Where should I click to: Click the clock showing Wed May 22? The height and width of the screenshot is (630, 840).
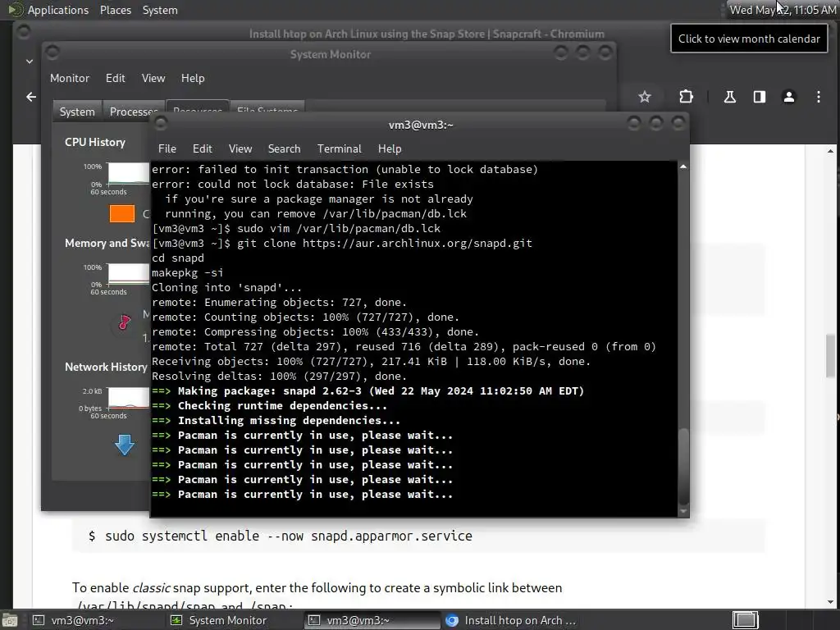click(x=783, y=10)
